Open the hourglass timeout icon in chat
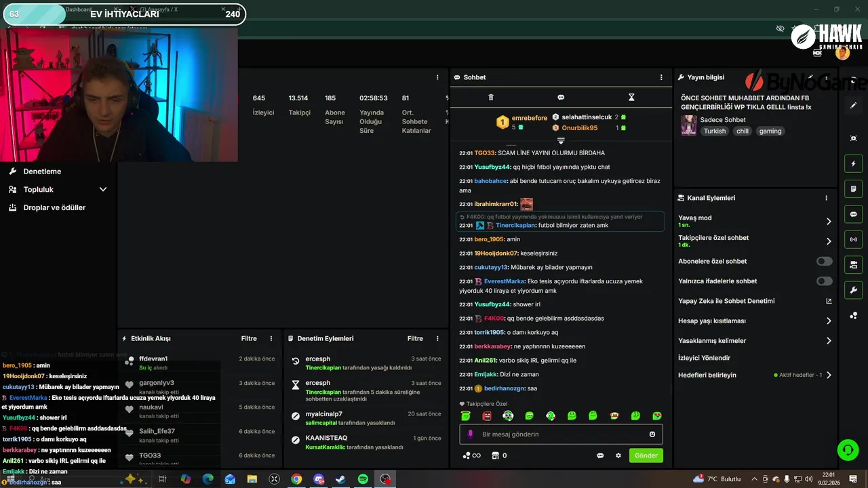The image size is (868, 488). pyautogui.click(x=631, y=98)
